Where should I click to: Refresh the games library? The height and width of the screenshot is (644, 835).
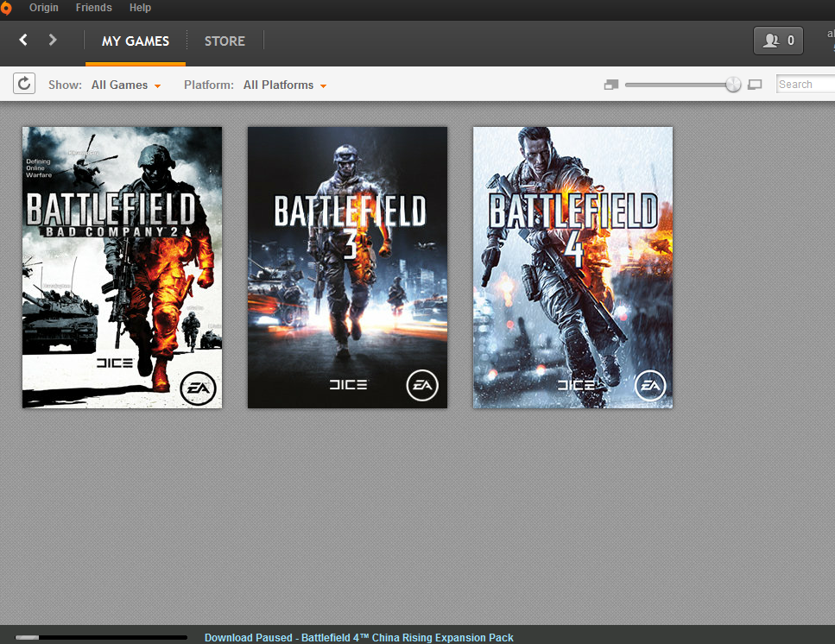coord(24,84)
